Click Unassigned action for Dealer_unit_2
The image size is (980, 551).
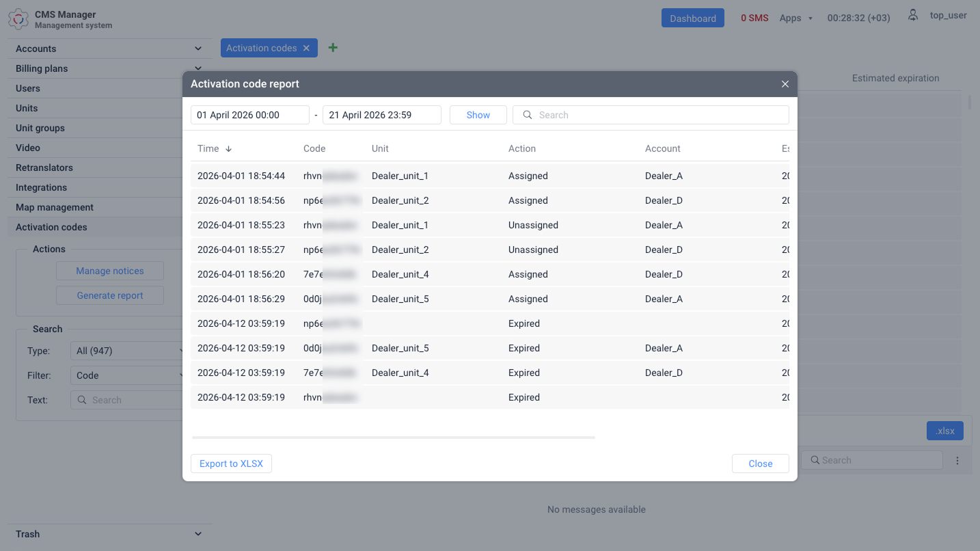click(x=533, y=250)
